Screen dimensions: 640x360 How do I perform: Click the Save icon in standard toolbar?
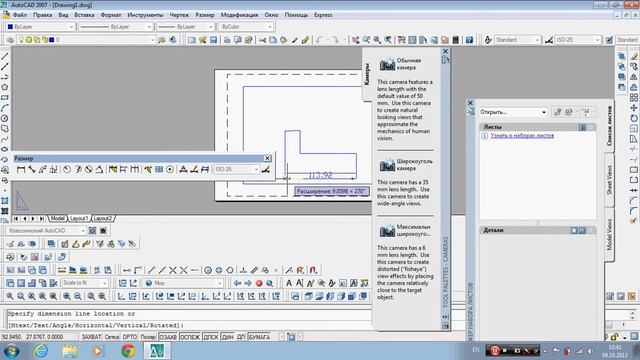click(213, 40)
